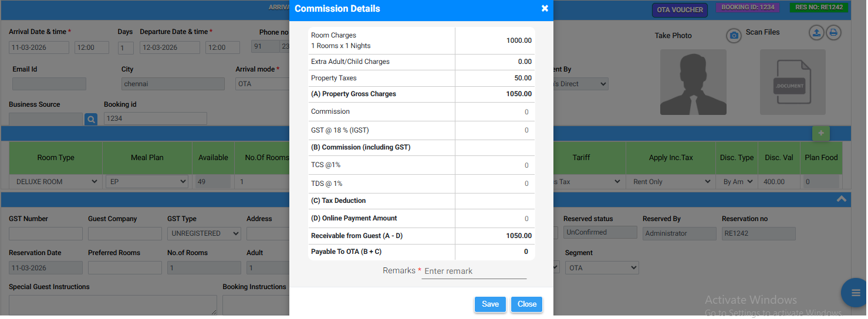Click the document scan placeholder
The width and height of the screenshot is (868, 319).
click(x=792, y=82)
